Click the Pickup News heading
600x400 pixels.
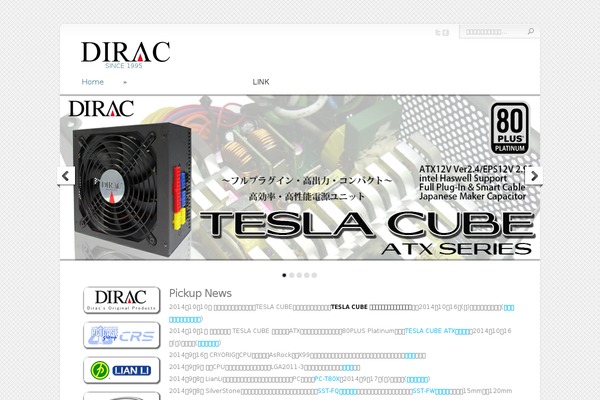click(201, 293)
